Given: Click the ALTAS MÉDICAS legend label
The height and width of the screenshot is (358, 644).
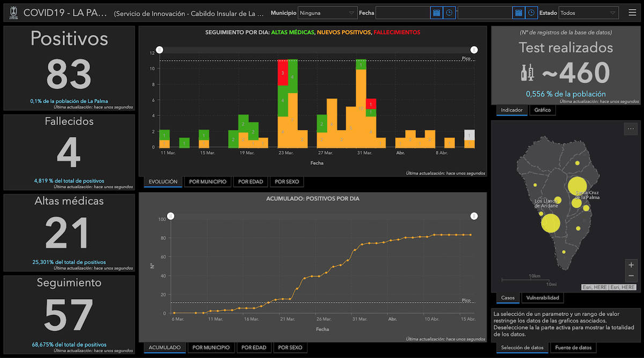Looking at the screenshot, I should click(292, 33).
